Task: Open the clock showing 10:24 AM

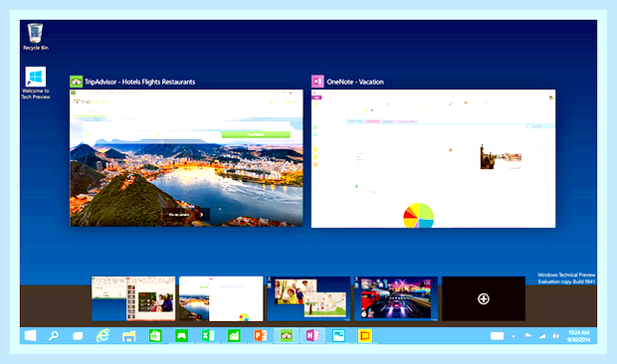Action: coord(578,336)
